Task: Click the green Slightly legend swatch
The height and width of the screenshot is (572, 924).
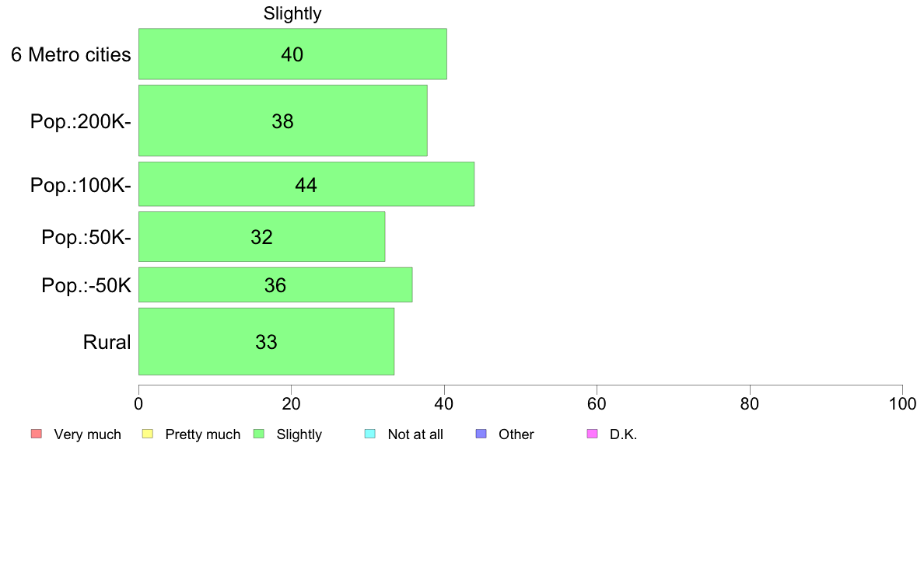Action: coord(259,434)
